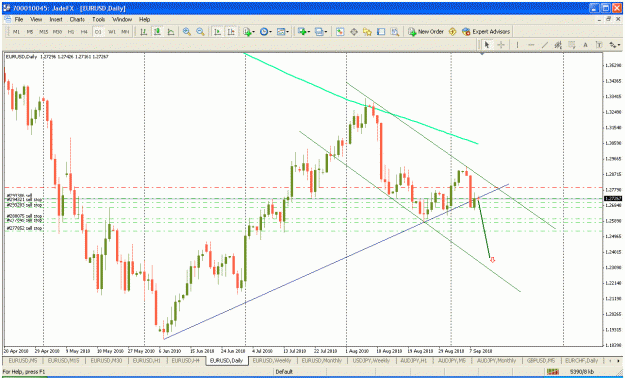
Task: Open the Navigator favorites icon
Action: tap(367, 32)
